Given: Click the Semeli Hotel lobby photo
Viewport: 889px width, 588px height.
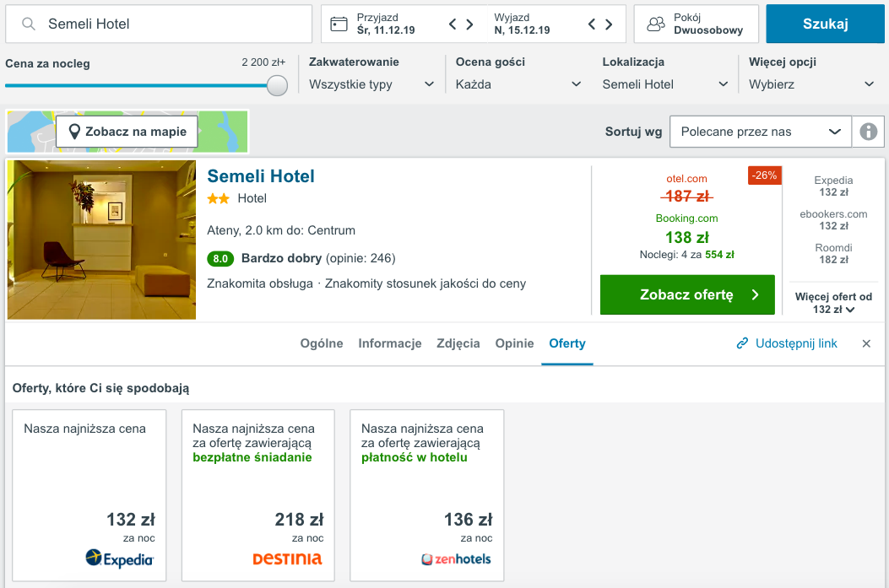Looking at the screenshot, I should pos(101,240).
